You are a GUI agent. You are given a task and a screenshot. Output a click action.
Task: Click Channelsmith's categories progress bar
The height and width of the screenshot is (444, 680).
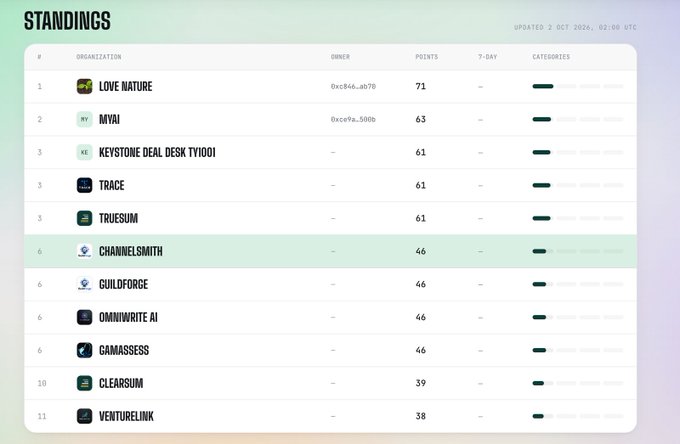578,251
